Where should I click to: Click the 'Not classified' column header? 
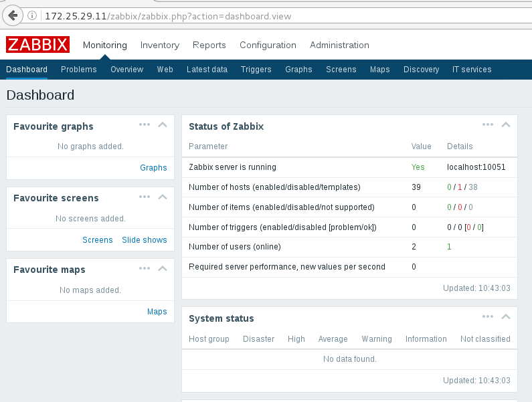point(485,339)
